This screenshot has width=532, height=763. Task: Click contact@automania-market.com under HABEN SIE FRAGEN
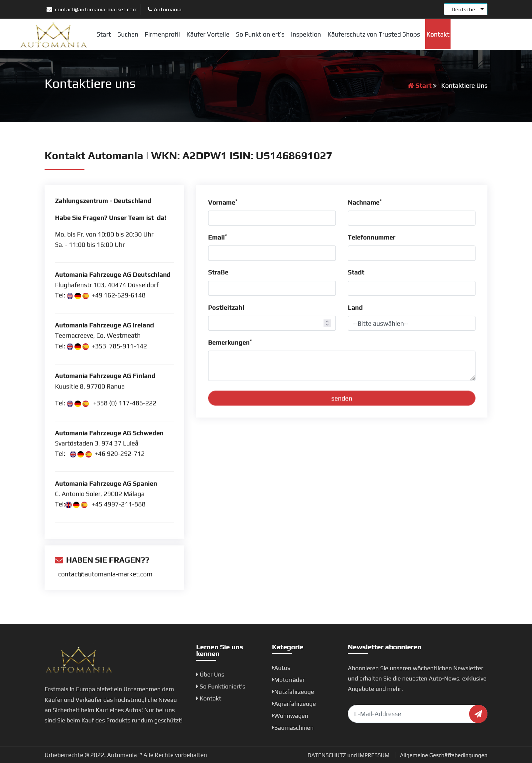[105, 574]
